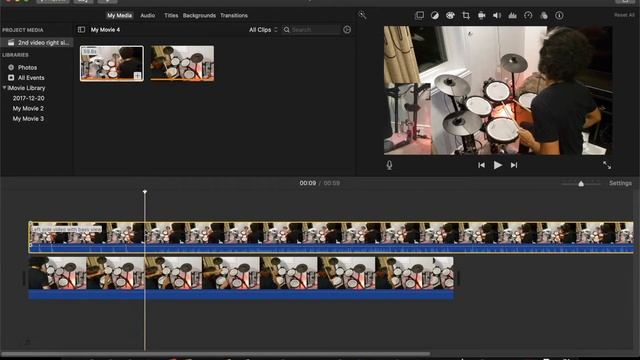640x360 pixels.
Task: Click the timeline playhead marker
Action: pyautogui.click(x=145, y=192)
